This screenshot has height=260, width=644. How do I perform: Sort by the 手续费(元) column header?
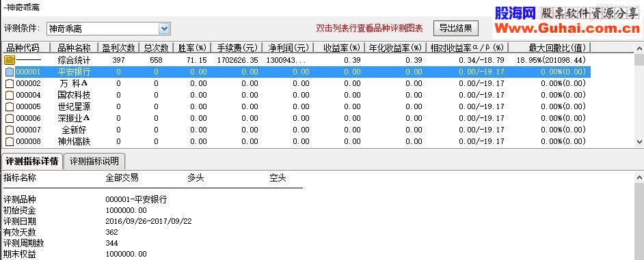237,48
